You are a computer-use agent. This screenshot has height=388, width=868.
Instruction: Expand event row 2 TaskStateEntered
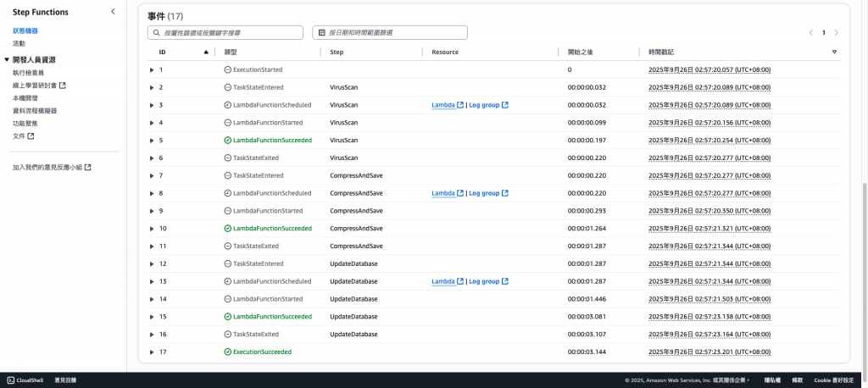[153, 87]
